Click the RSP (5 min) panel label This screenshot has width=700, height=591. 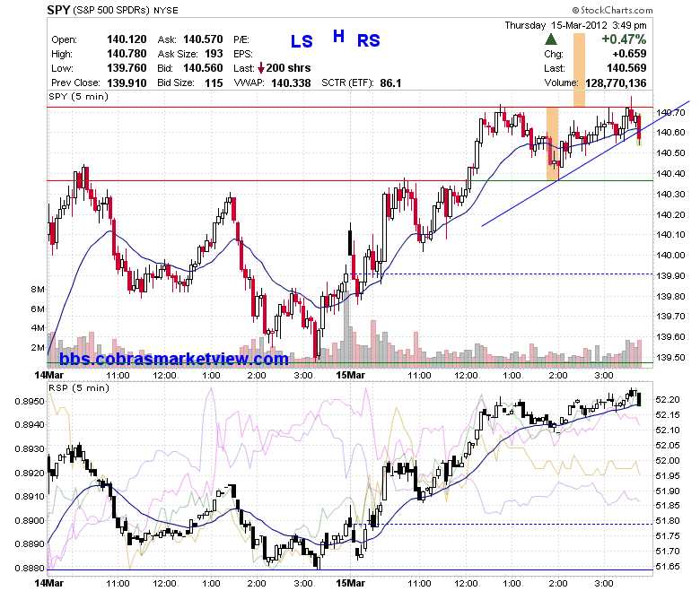[79, 387]
